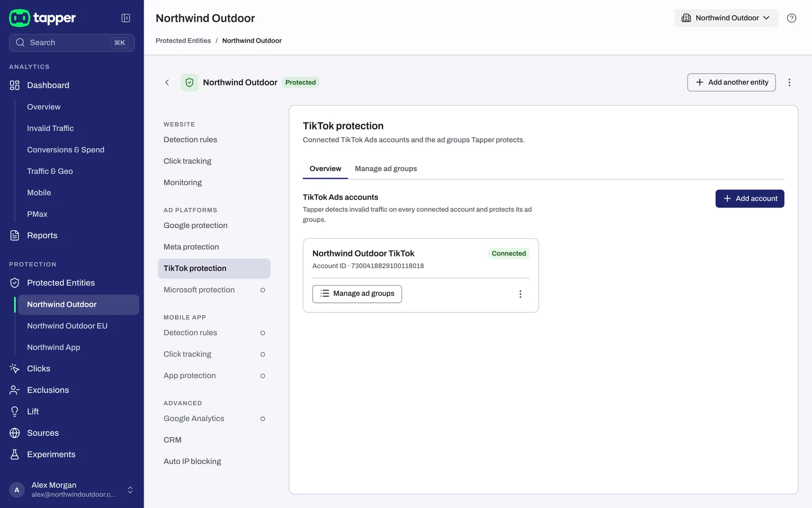Open Conversions & Spend analytics
This screenshot has width=812, height=508.
pos(79,150)
